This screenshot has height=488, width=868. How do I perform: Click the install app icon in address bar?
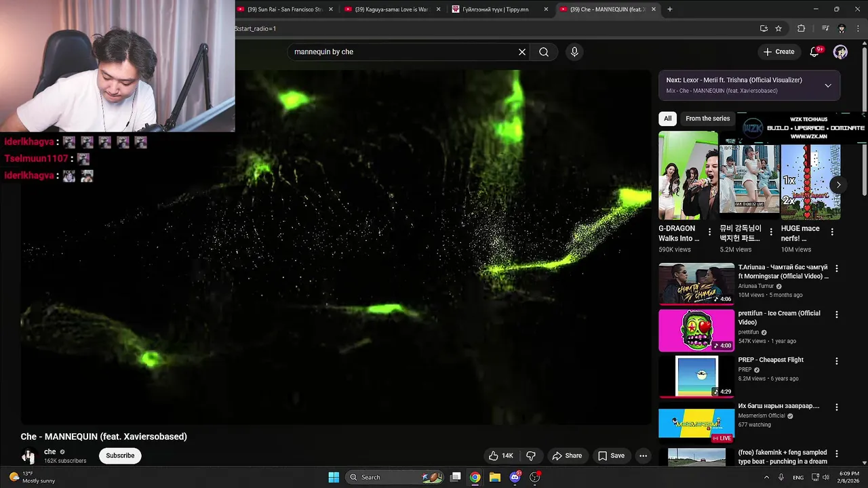[x=764, y=28]
